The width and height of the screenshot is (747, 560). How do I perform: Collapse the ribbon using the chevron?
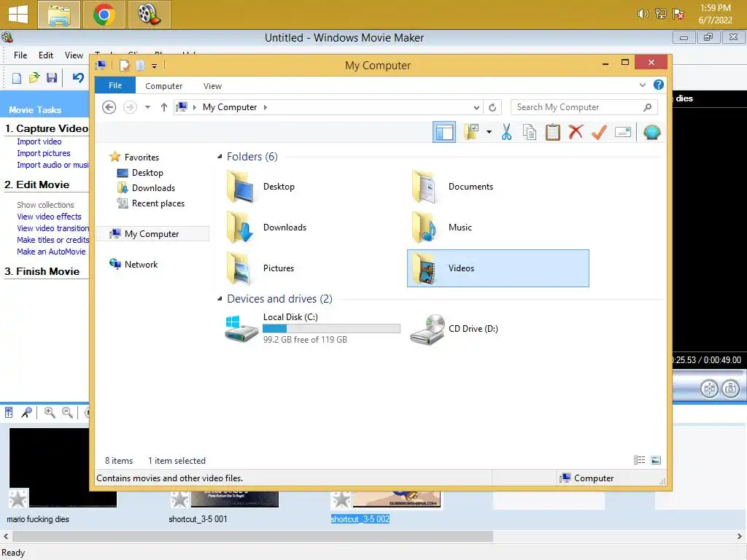click(642, 85)
